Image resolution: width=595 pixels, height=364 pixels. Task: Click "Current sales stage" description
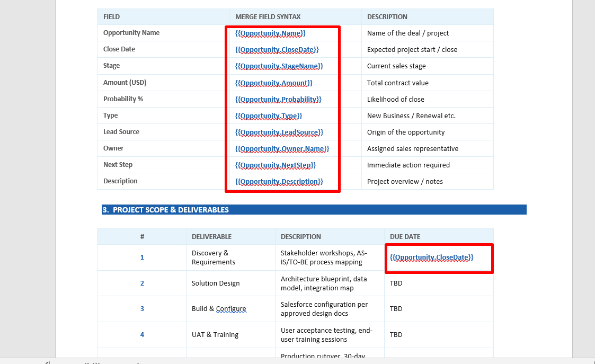tap(396, 66)
